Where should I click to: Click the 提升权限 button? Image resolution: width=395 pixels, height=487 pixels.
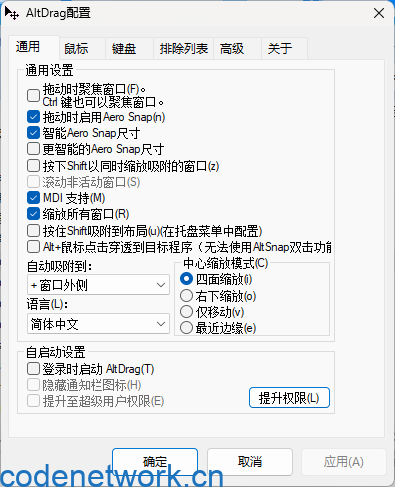tap(289, 398)
